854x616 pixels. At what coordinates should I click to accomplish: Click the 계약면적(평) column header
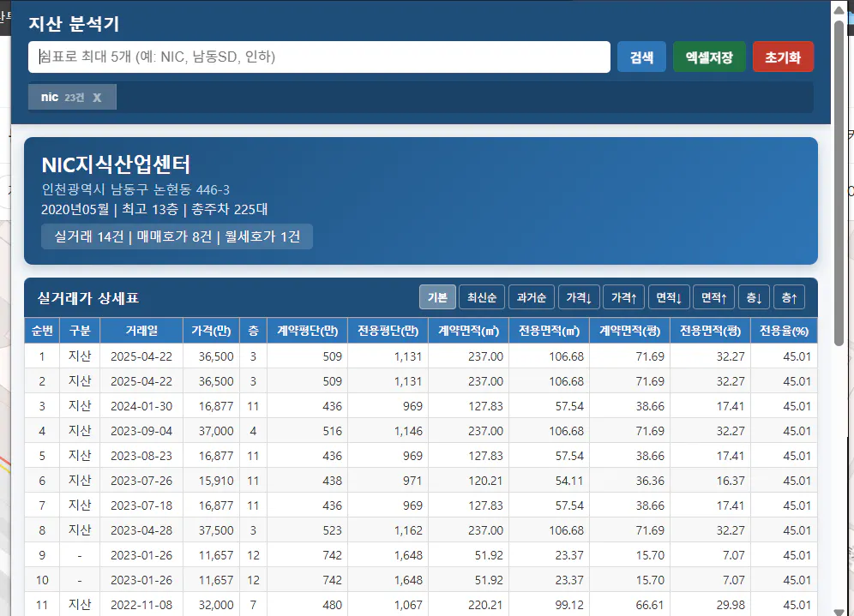point(630,331)
